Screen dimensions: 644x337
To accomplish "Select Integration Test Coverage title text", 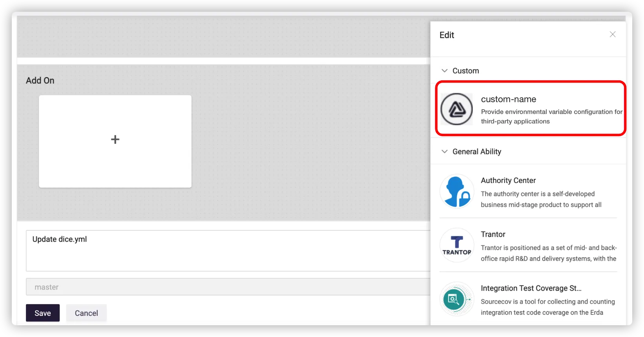I will click(531, 288).
